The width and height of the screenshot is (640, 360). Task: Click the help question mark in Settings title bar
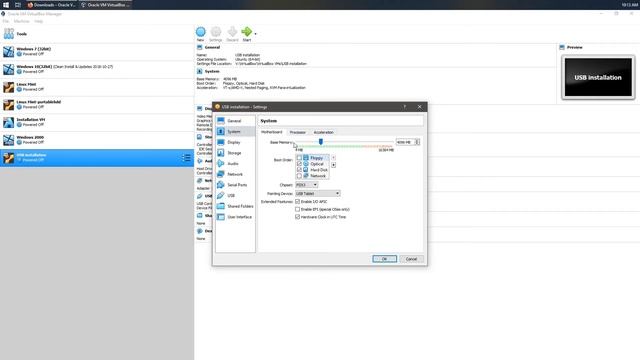tap(404, 107)
